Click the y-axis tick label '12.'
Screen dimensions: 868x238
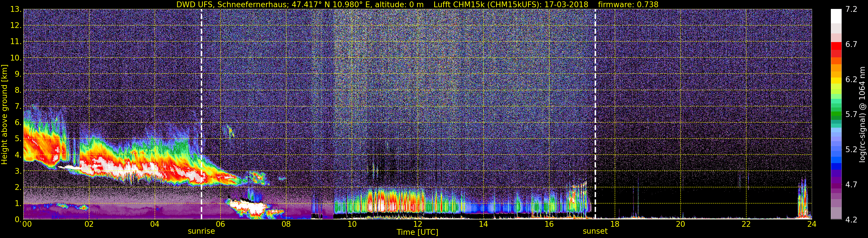click(16, 26)
